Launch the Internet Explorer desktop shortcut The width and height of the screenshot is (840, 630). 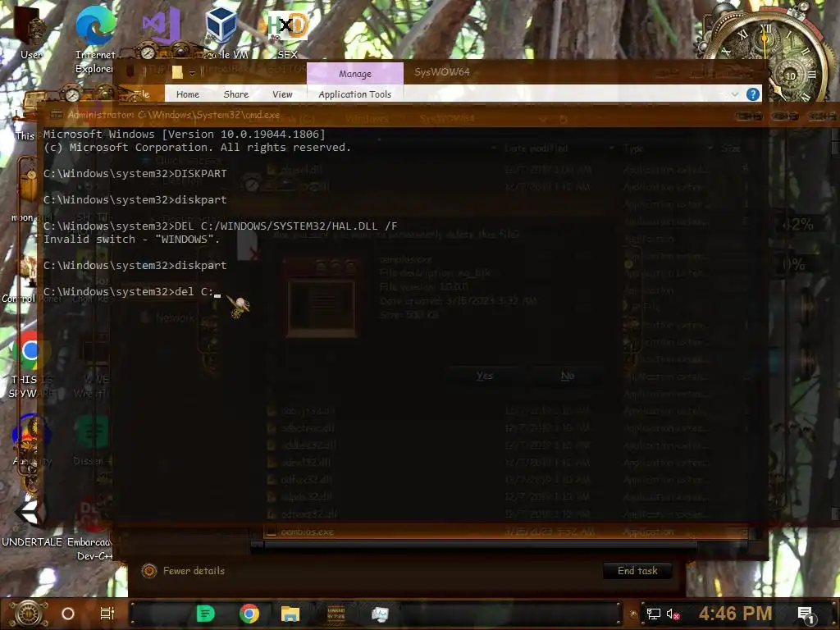pyautogui.click(x=95, y=39)
